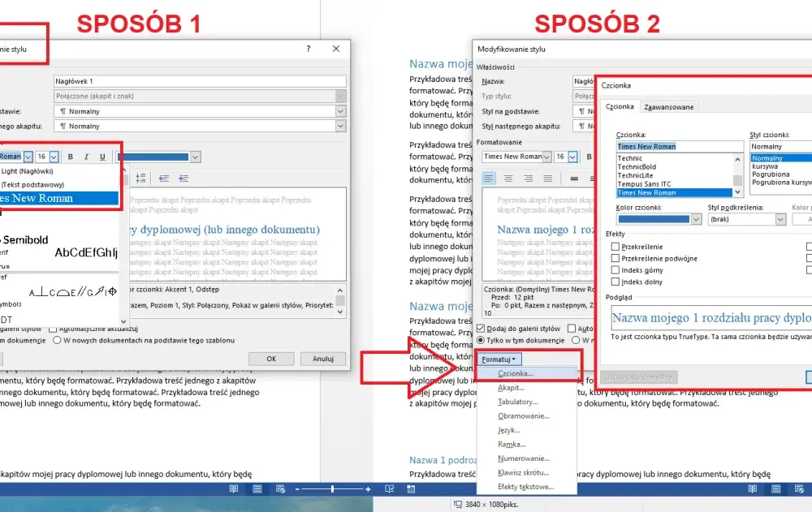Click the OK button
This screenshot has height=512, width=812.
coord(271,359)
